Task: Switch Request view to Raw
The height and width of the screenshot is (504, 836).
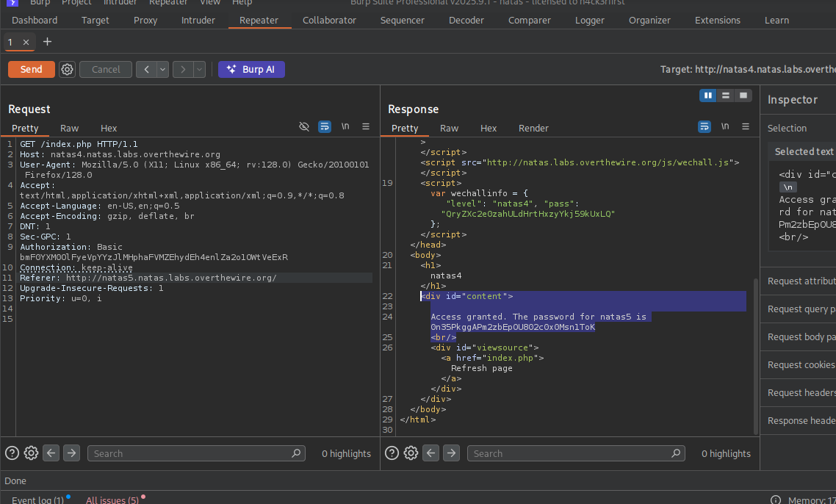Action: [69, 128]
